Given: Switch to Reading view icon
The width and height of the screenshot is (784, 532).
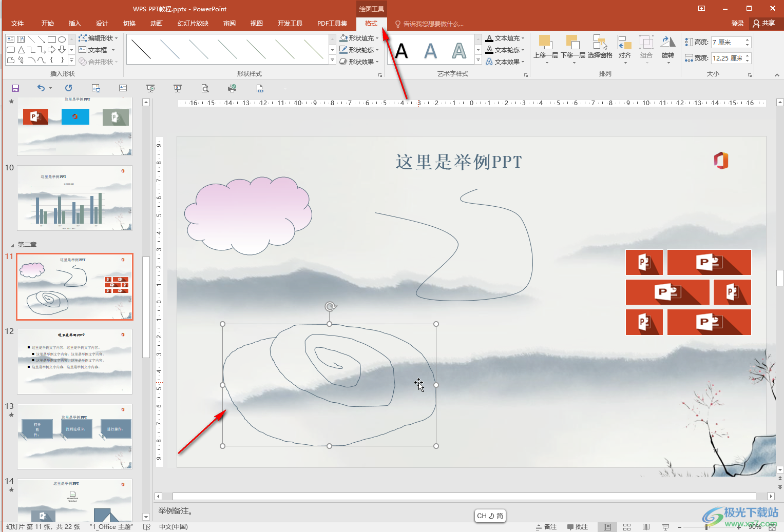Looking at the screenshot, I should tap(646, 527).
